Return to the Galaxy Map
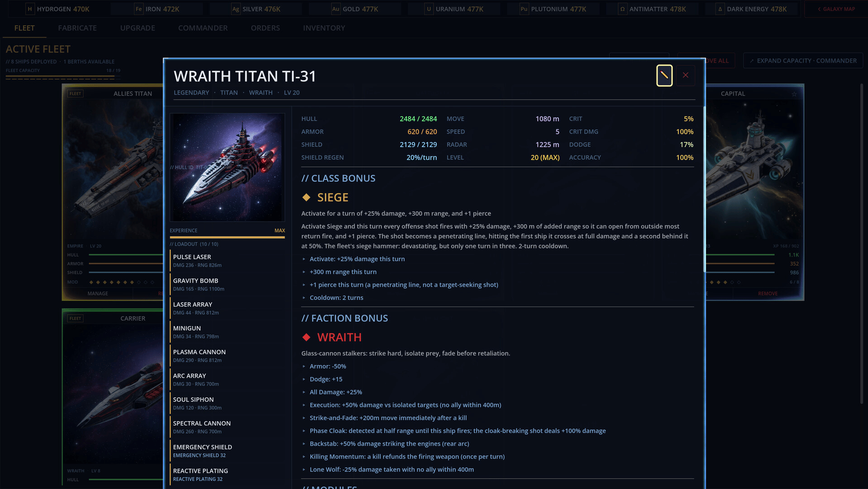This screenshot has width=868, height=489. click(836, 9)
